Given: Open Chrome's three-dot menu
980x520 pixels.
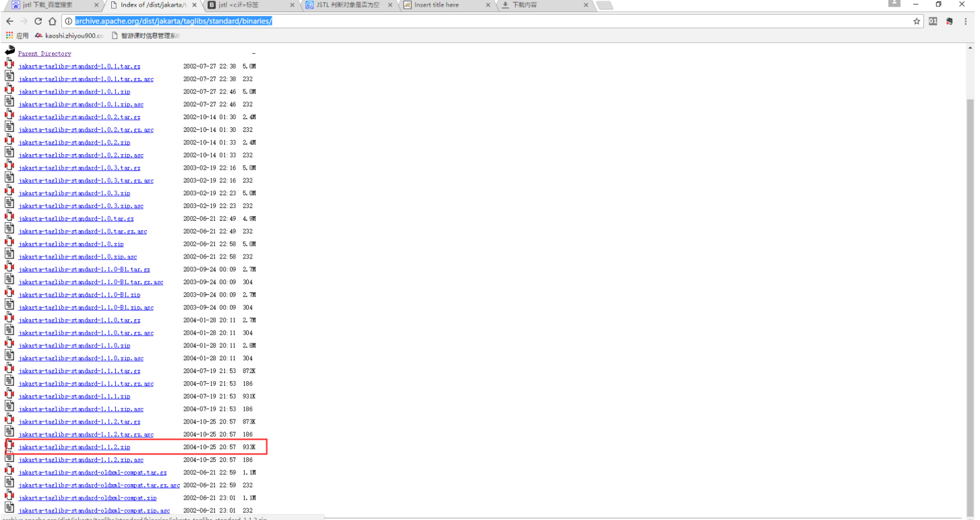Looking at the screenshot, I should pos(964,22).
